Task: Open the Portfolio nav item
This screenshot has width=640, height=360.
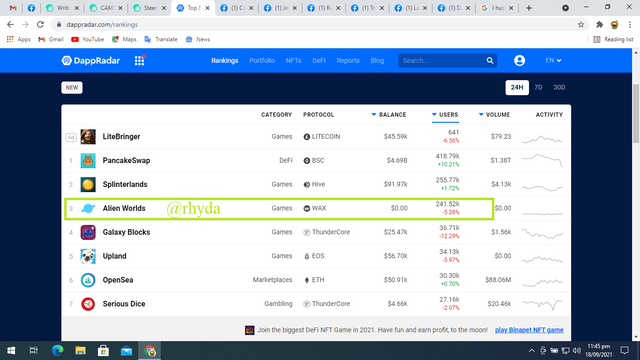Action: [262, 60]
